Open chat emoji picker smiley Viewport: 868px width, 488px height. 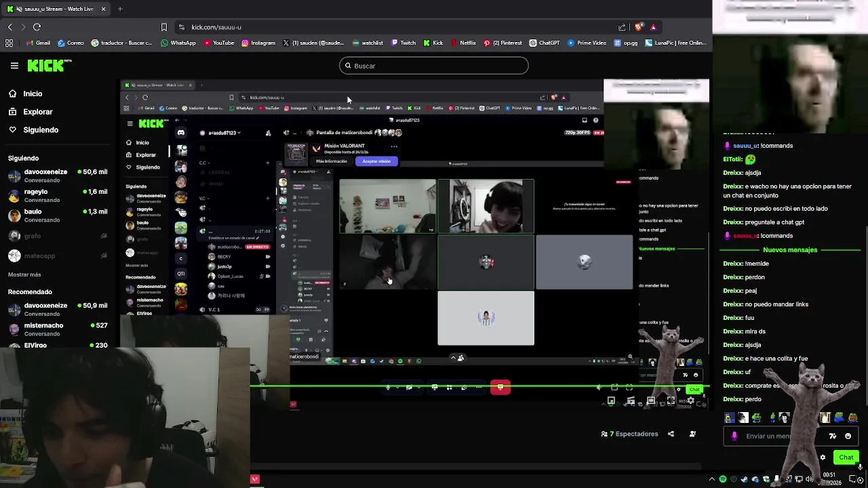click(x=848, y=436)
